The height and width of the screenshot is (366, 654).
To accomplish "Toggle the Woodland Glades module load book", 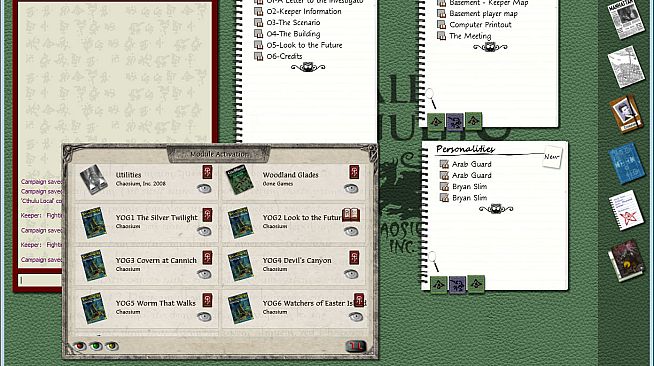I will pos(354,172).
